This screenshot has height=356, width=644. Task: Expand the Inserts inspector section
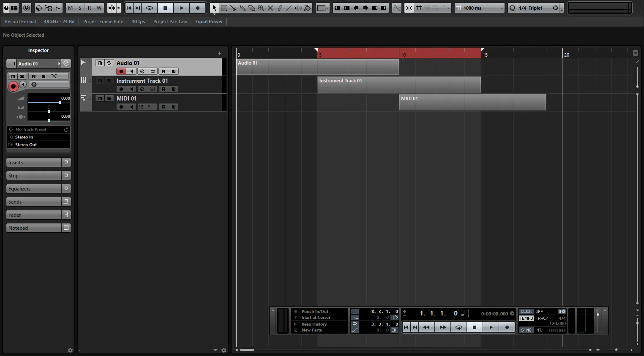[x=34, y=163]
